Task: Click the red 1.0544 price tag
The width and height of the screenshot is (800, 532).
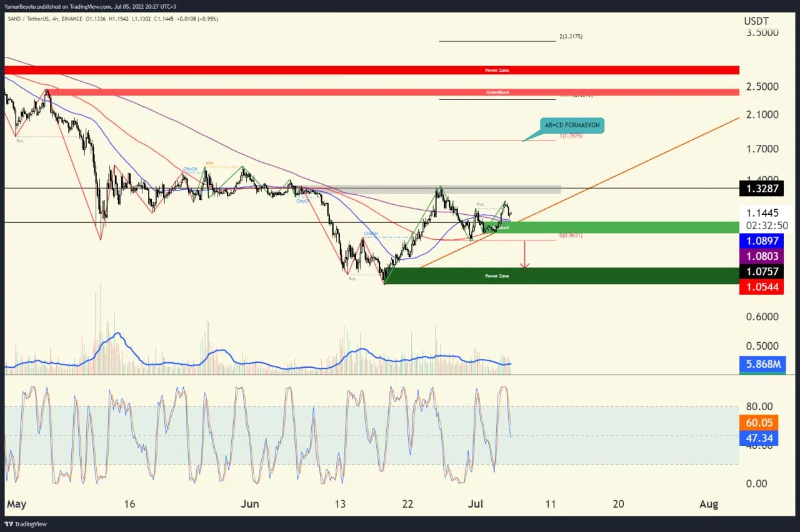Action: coord(761,287)
